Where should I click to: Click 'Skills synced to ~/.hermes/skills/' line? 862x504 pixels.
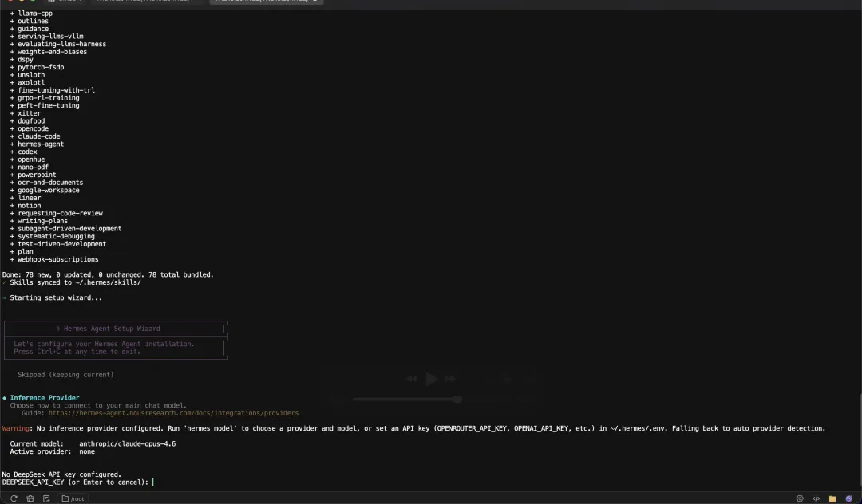coord(75,282)
